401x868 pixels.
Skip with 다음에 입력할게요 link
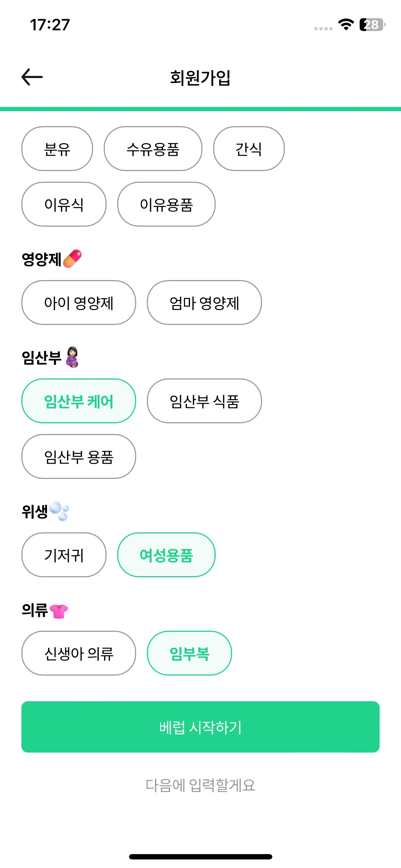(200, 785)
